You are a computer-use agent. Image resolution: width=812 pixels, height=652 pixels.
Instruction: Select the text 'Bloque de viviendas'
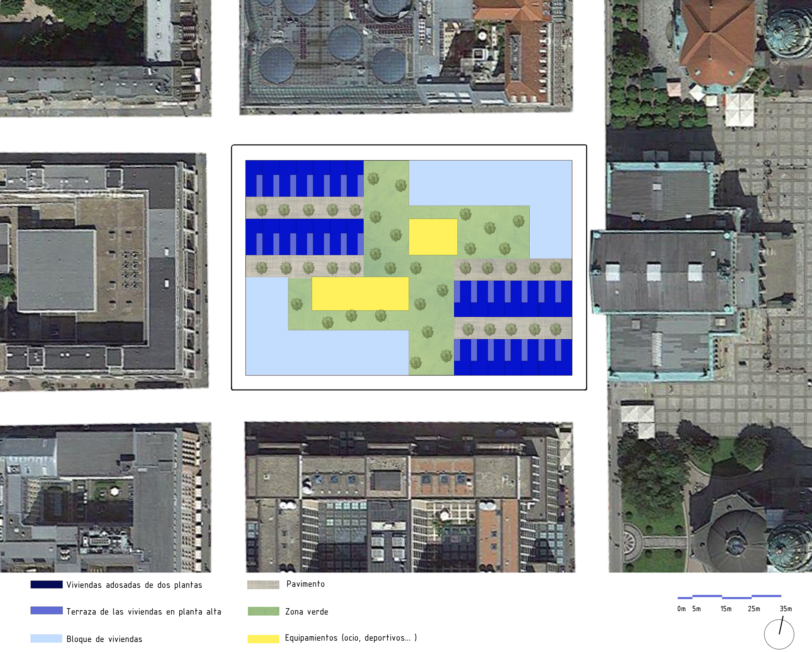coord(104,639)
